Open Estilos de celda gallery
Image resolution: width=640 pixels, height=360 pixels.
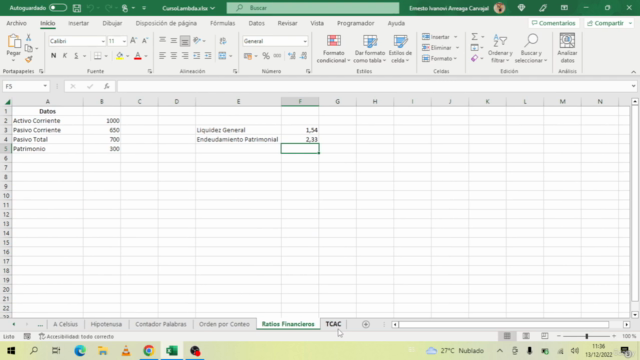(x=400, y=49)
